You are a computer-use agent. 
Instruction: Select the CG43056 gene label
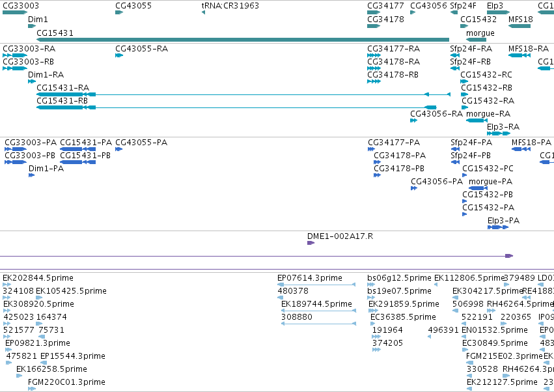click(x=428, y=6)
